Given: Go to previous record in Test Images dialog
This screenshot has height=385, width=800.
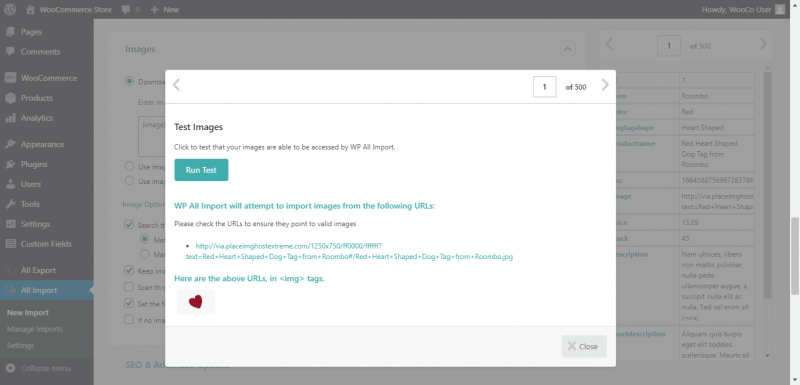Looking at the screenshot, I should pos(176,85).
